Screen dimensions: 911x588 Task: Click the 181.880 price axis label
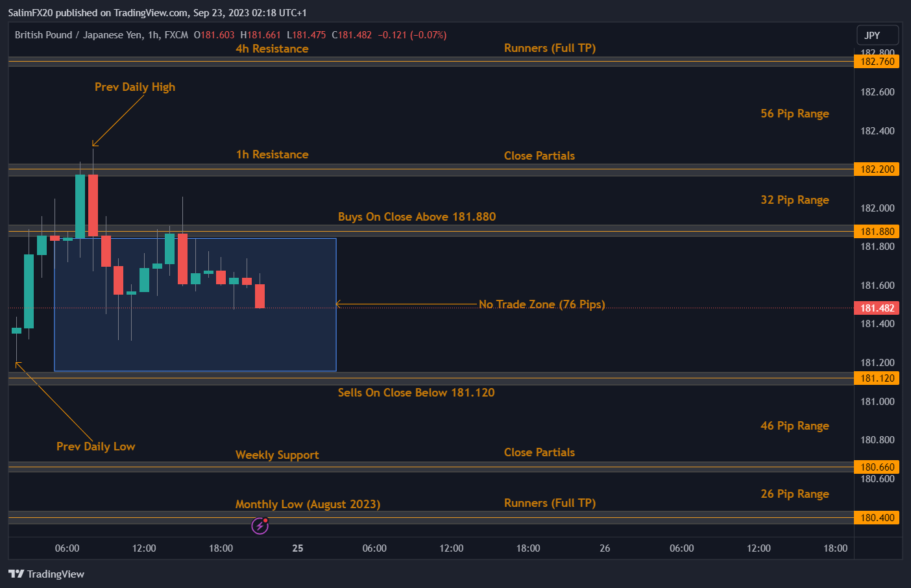877,232
